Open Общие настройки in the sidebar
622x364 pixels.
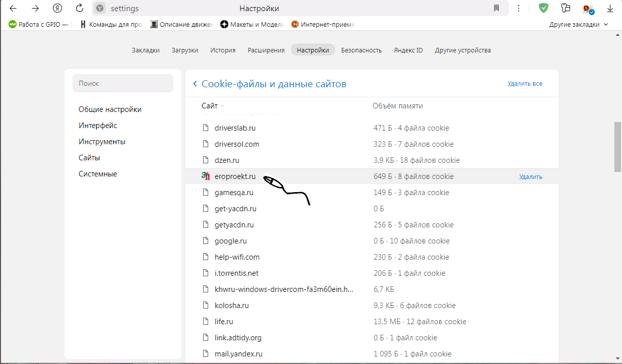pyautogui.click(x=110, y=109)
